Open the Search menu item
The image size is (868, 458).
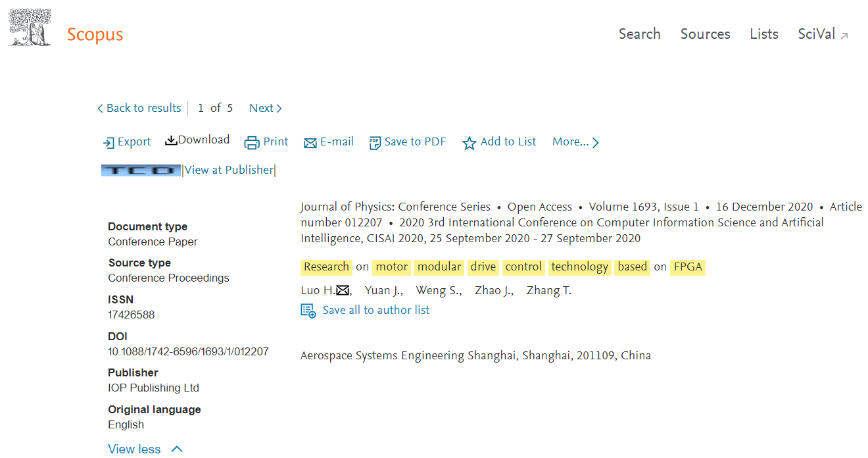(639, 34)
